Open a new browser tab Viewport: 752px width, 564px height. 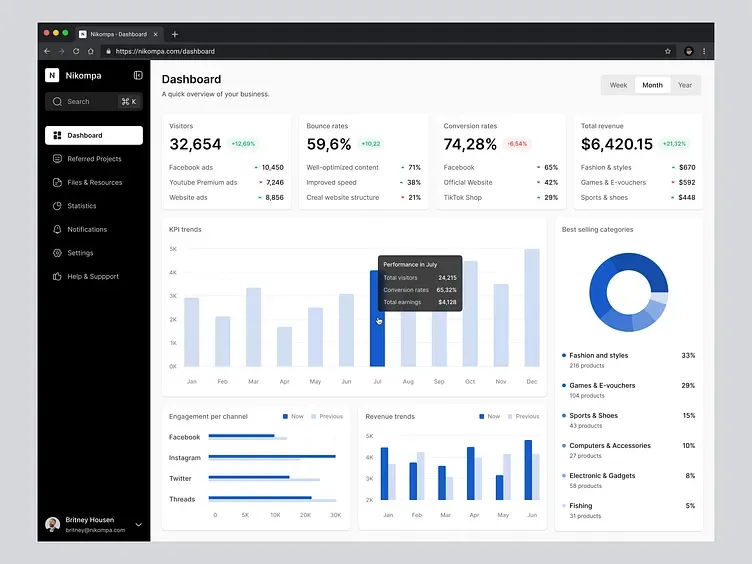tap(175, 34)
